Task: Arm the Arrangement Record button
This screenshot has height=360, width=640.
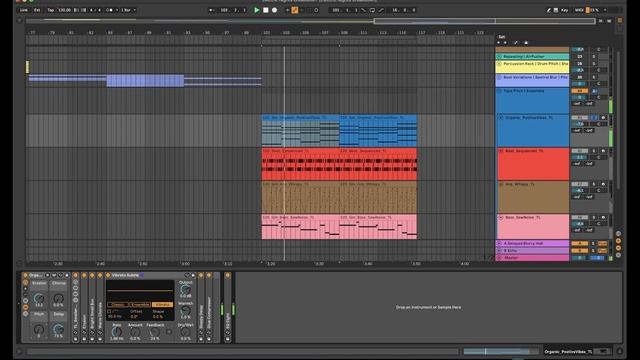Action: click(x=275, y=10)
